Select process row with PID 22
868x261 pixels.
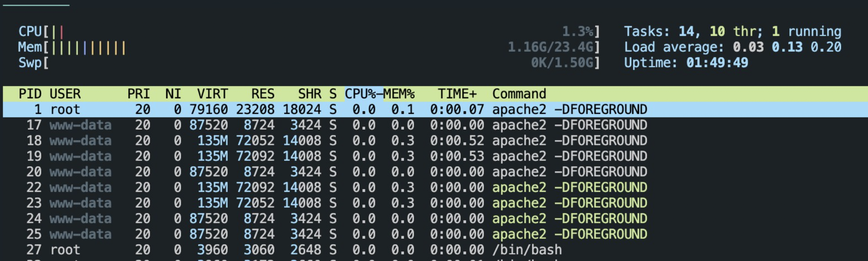(x=435, y=187)
